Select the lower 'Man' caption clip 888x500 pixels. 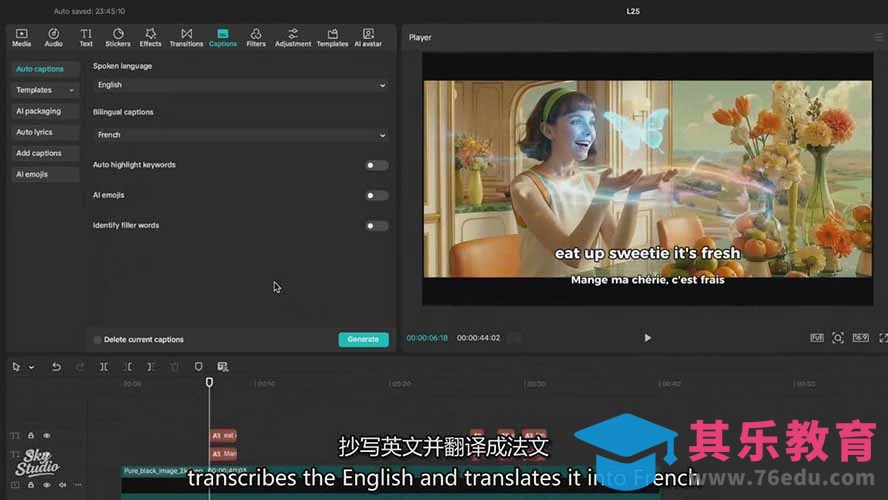click(224, 454)
